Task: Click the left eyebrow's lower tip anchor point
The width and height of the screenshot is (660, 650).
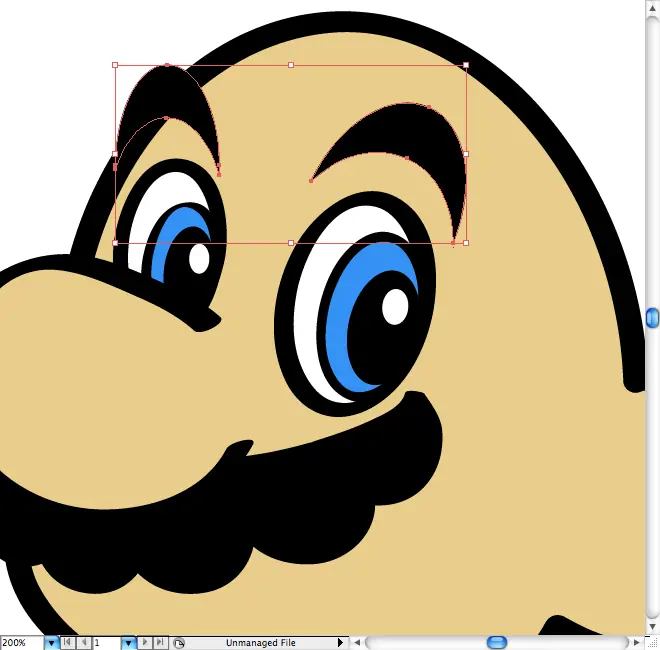Action: pyautogui.click(x=219, y=174)
